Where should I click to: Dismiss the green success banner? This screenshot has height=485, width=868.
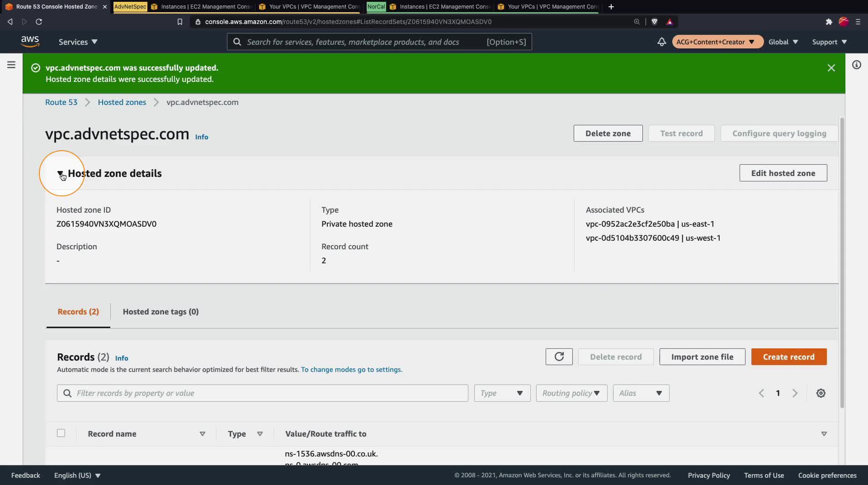coord(831,68)
